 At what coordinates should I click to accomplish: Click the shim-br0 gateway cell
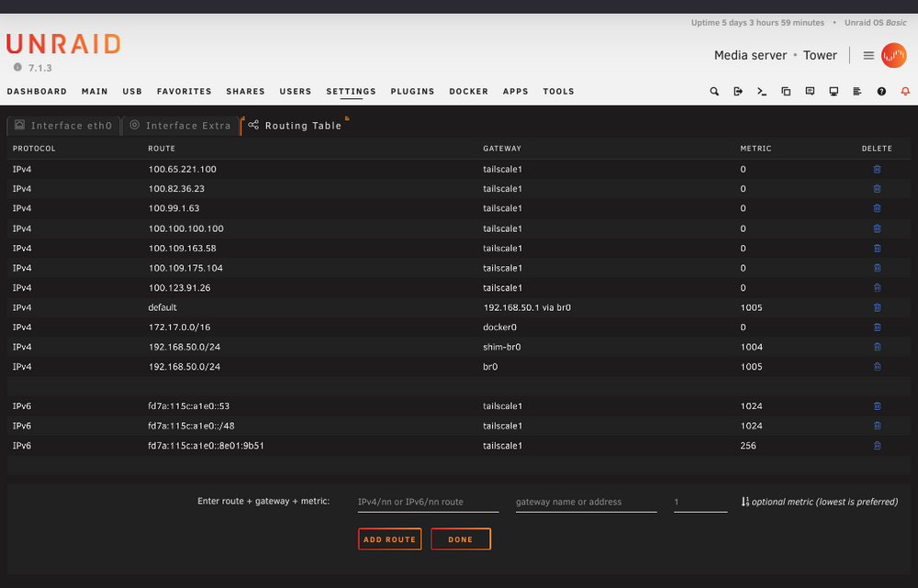coord(502,347)
